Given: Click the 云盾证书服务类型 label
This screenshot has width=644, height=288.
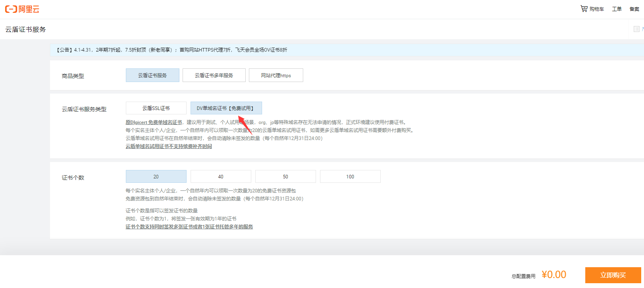Looking at the screenshot, I should click(x=84, y=109).
